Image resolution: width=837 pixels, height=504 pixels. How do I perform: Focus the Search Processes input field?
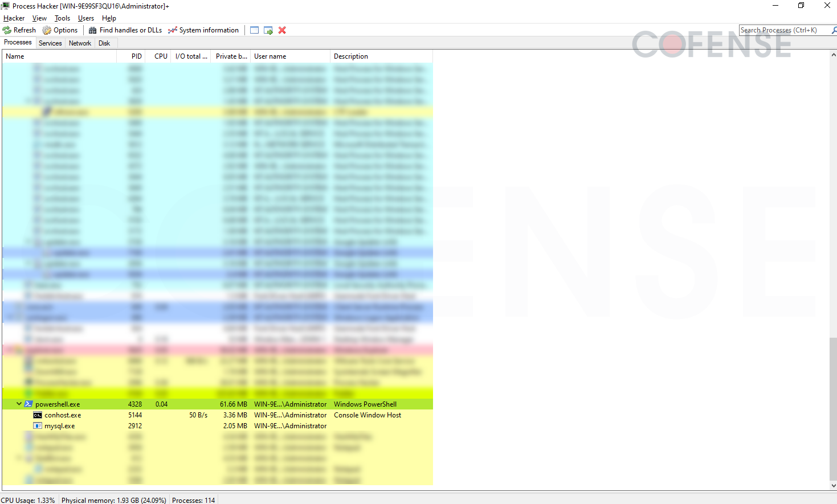tap(784, 30)
